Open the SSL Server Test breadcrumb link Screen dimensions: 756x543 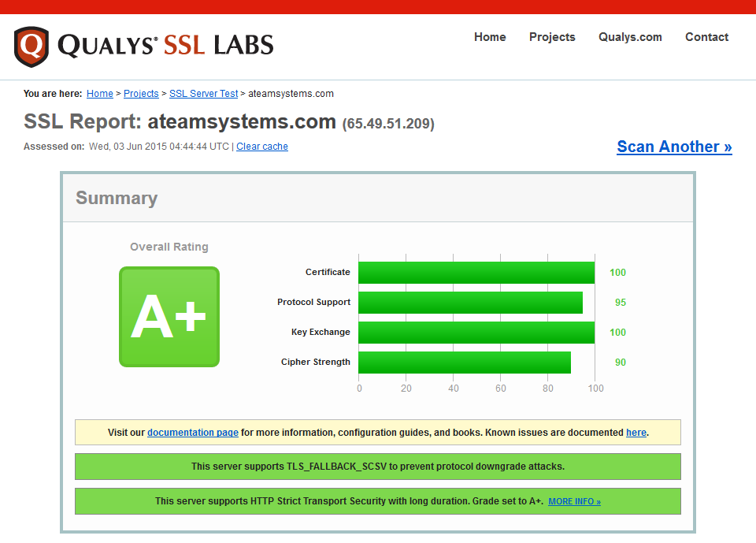pyautogui.click(x=203, y=94)
